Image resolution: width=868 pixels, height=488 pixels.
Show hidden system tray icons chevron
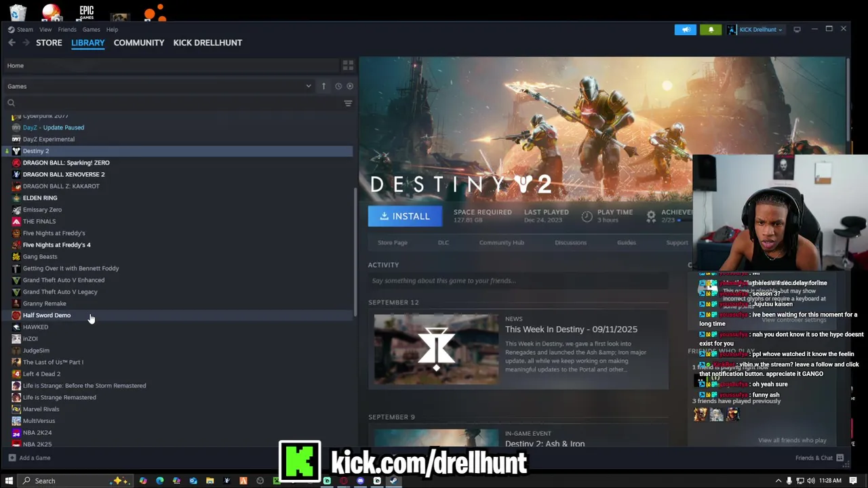[778, 481]
